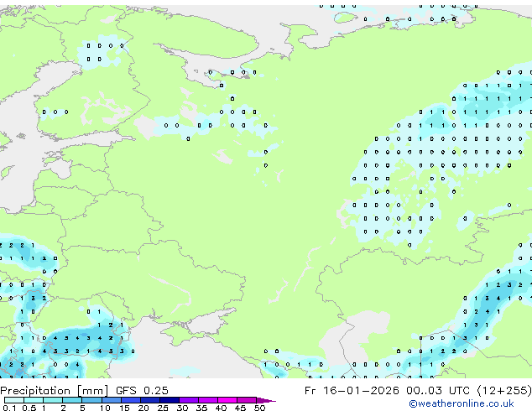Image resolution: width=532 pixels, height=411 pixels.
Task: Pick the 15–20 mm legend swatch
Action: click(131, 400)
